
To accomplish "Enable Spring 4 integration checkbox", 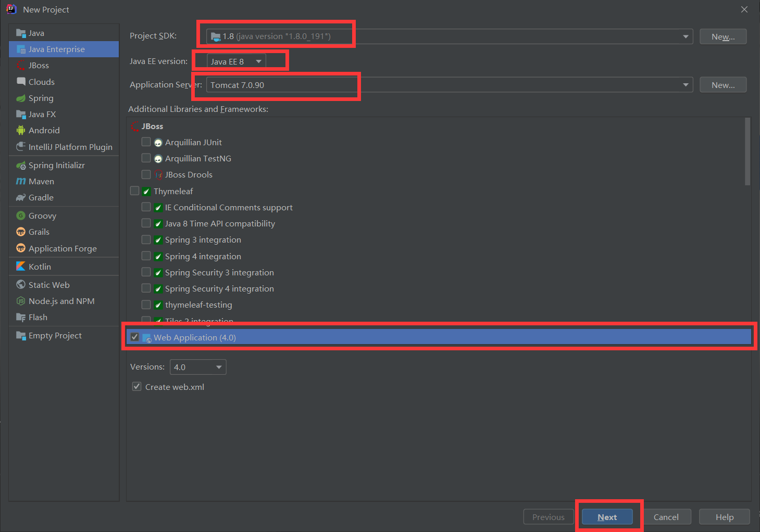I will 146,256.
